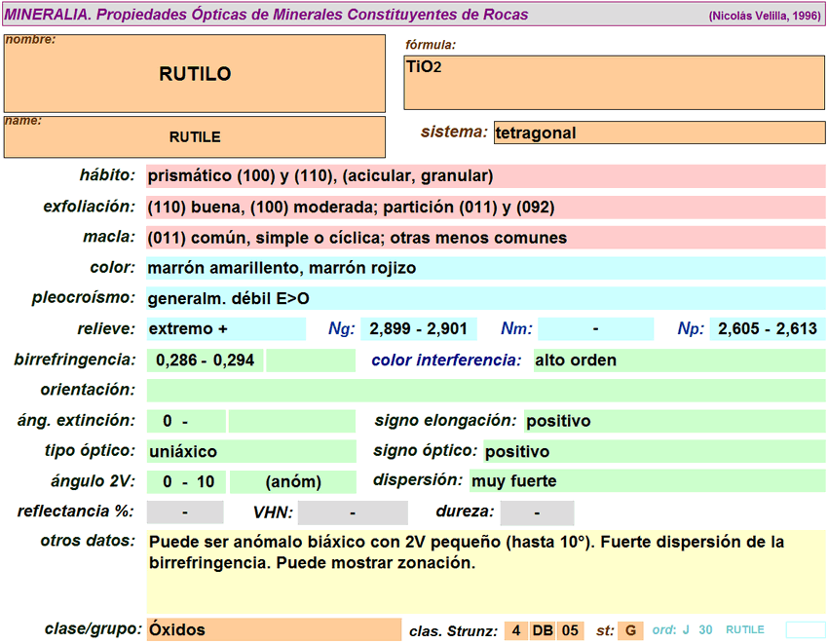Click the pleocroísmo field value
Viewport: 828px width, 644px height.
coord(485,298)
